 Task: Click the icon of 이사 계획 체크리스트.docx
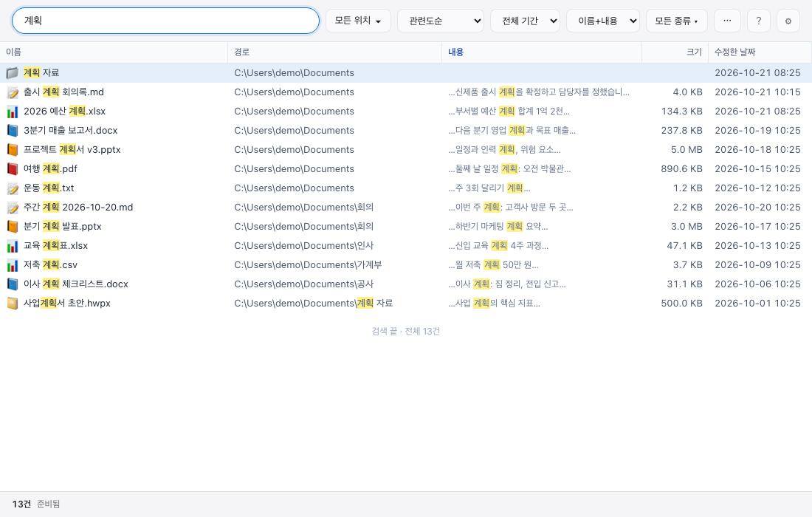point(13,284)
